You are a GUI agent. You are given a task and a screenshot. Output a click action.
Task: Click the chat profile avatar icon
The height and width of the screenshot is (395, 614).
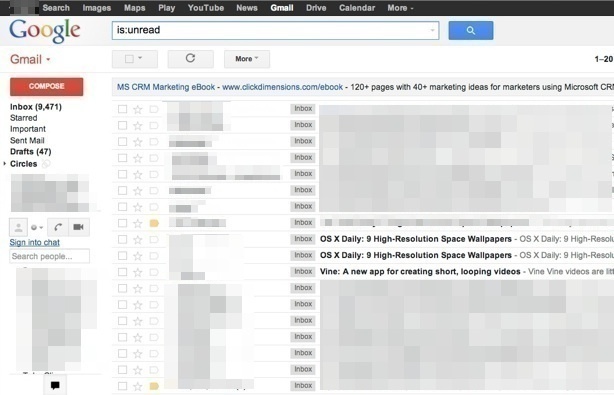pyautogui.click(x=18, y=227)
